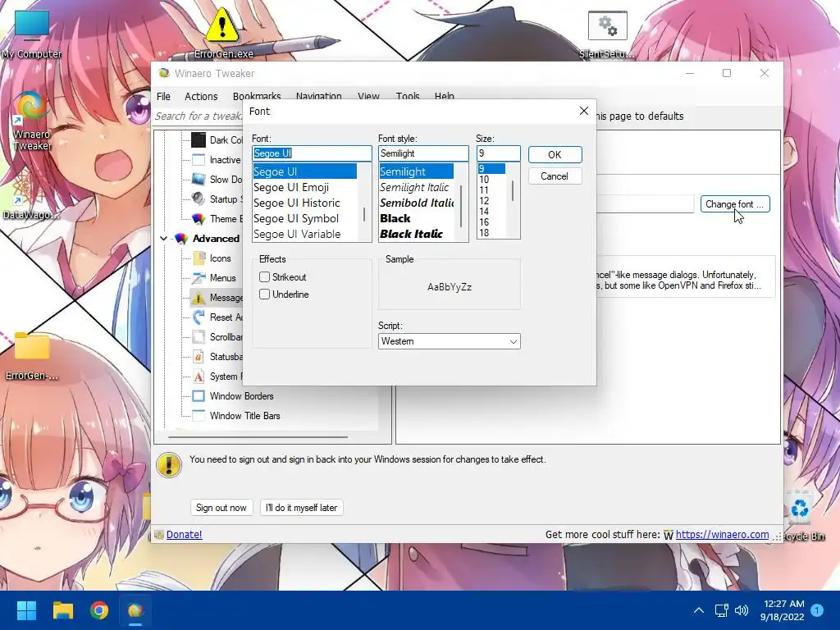Screen dimensions: 840x630
Task: Open the Navigation menu
Action: pos(319,96)
